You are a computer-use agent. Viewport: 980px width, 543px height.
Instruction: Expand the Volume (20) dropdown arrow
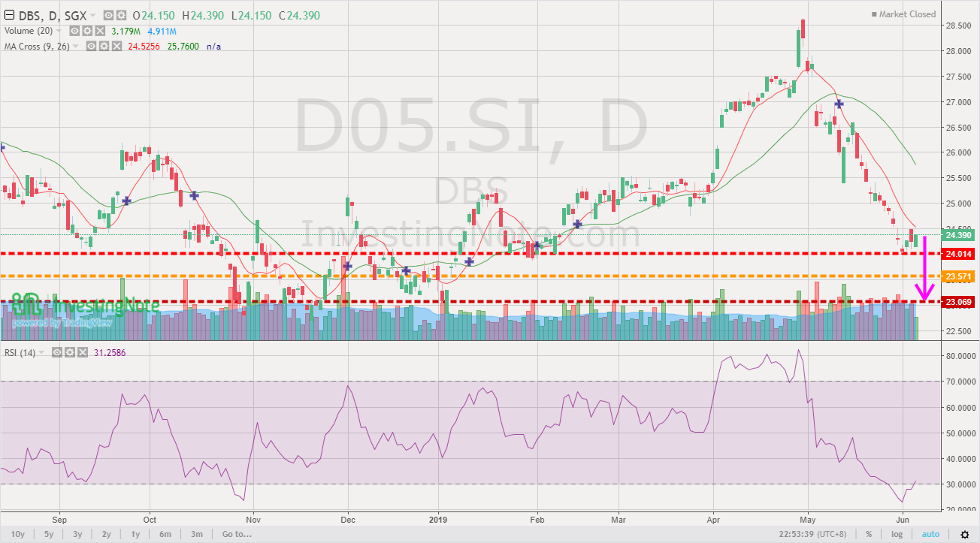coord(59,30)
